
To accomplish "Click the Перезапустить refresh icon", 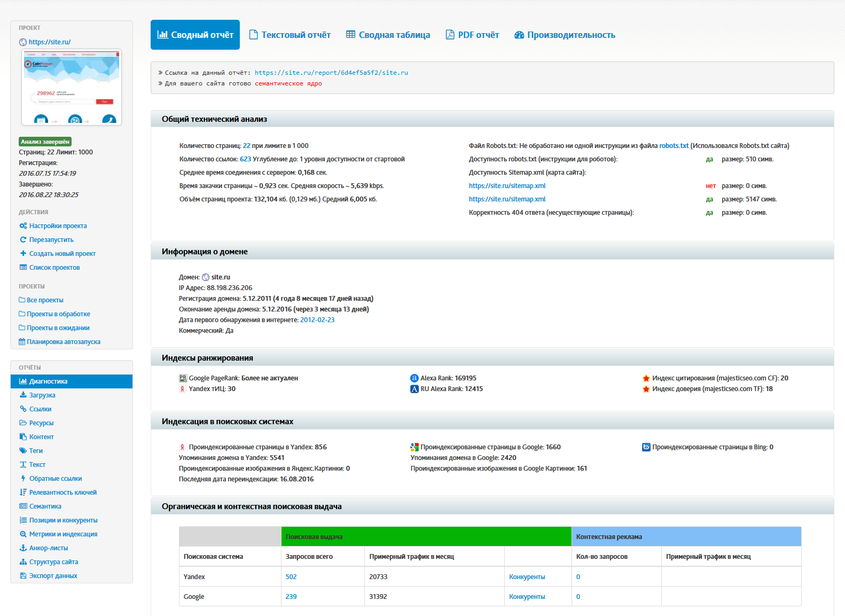I will pos(23,240).
